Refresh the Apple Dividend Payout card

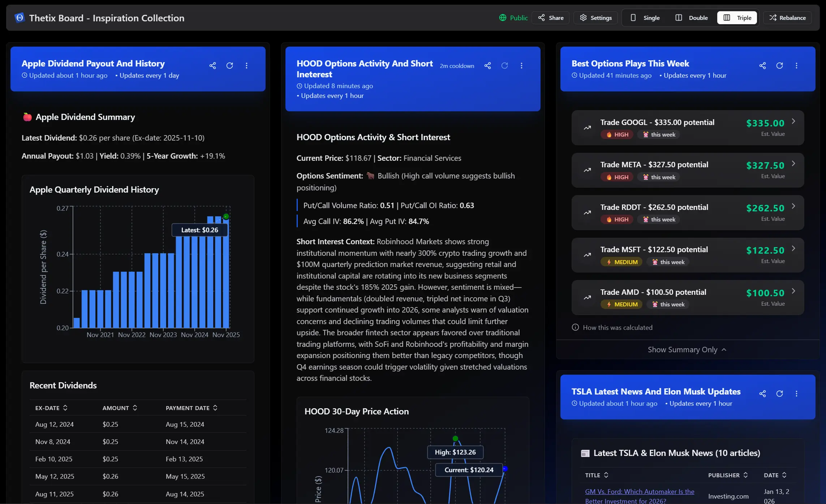point(229,66)
